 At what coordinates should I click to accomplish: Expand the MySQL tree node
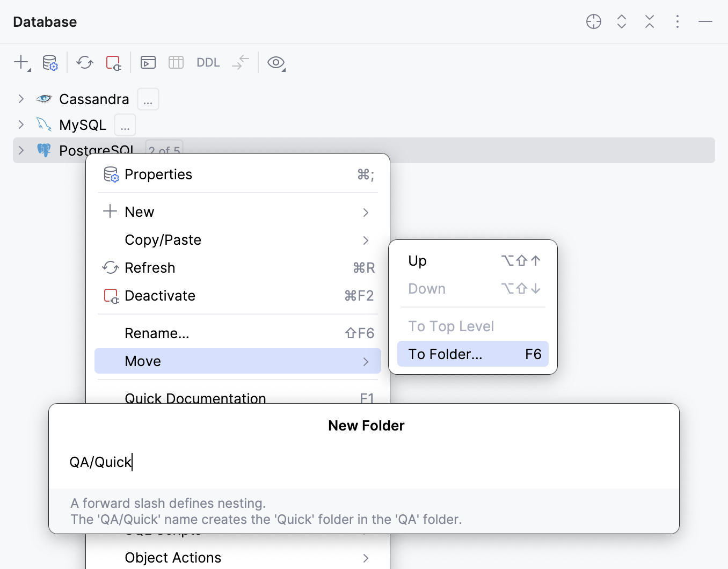(20, 125)
